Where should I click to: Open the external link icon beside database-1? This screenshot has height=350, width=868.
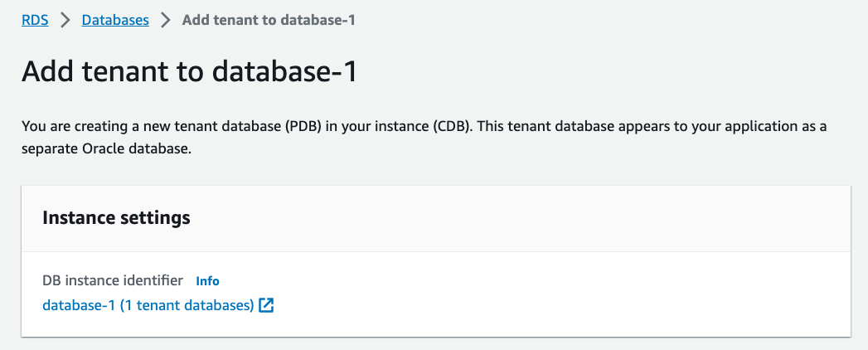(266, 305)
